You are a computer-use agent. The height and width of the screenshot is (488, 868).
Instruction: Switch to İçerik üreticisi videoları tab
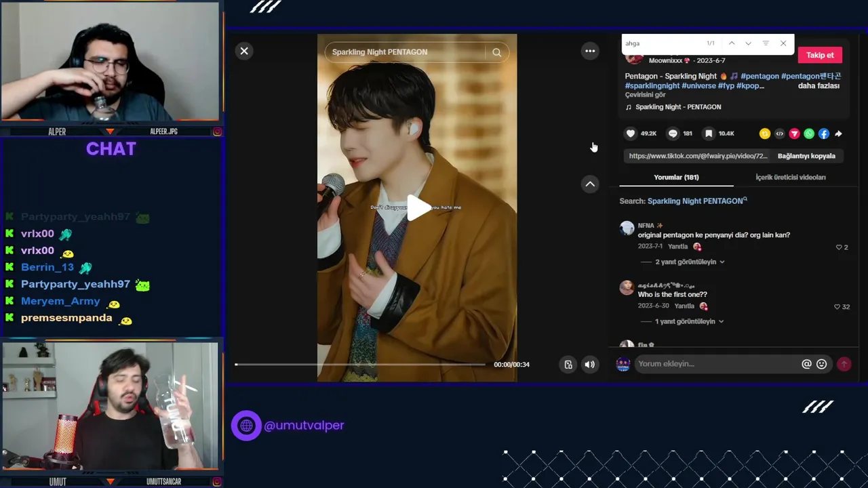(791, 178)
